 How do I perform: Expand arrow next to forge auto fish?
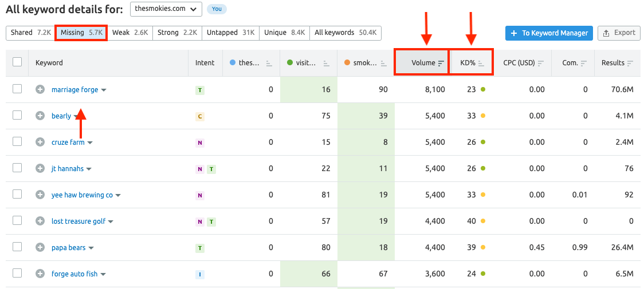pos(103,274)
